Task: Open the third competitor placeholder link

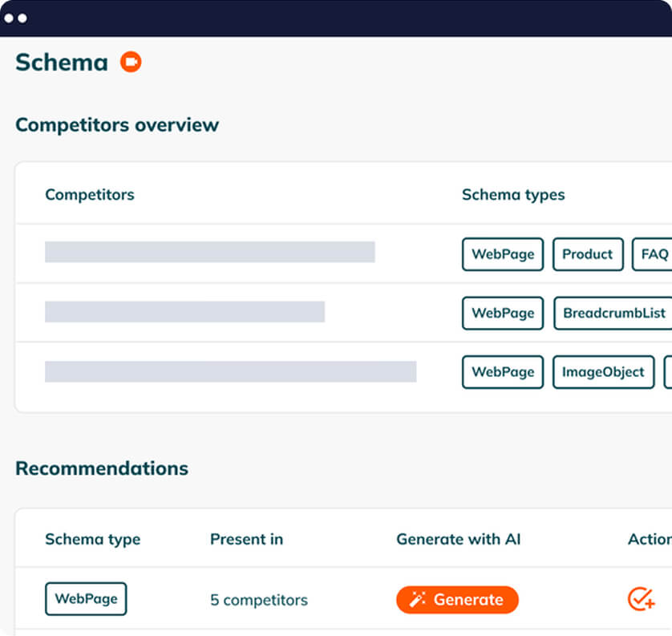Action: pos(231,371)
